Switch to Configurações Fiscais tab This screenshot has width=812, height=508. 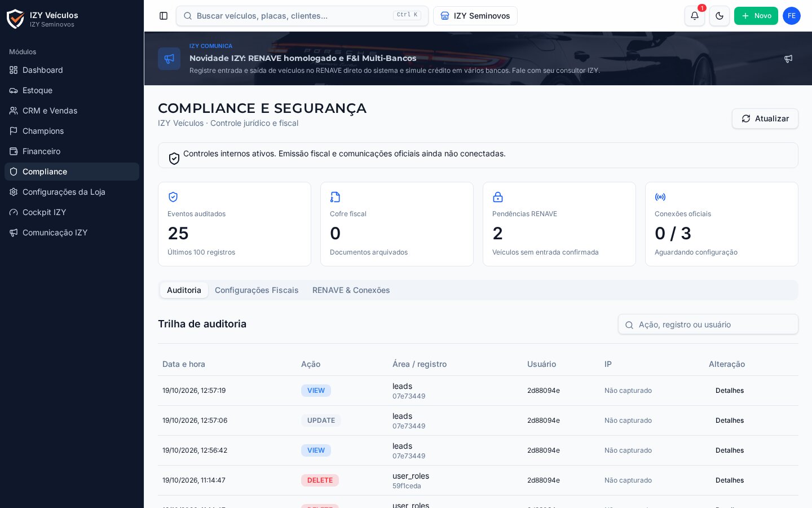tap(257, 290)
